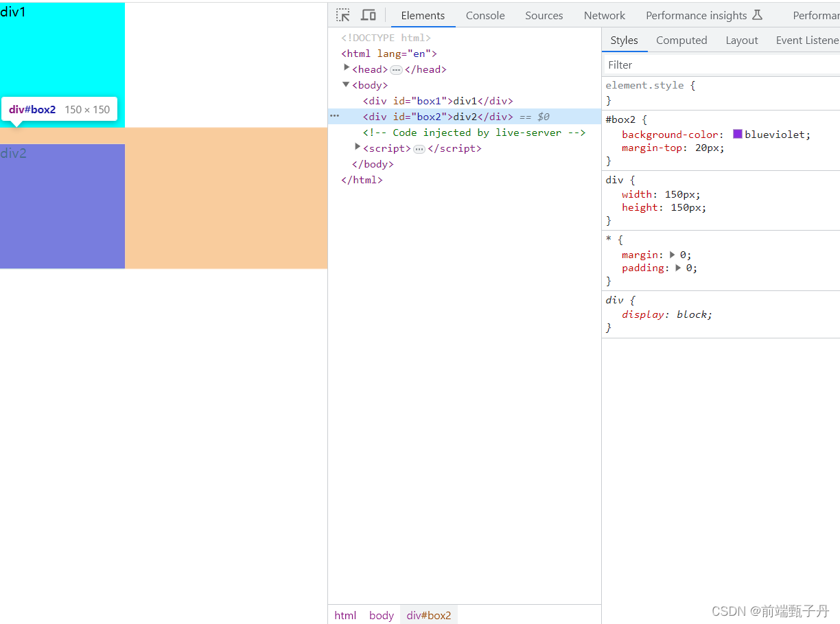Open the blueviolet color swatch picker
The height and width of the screenshot is (624, 840).
(x=738, y=135)
